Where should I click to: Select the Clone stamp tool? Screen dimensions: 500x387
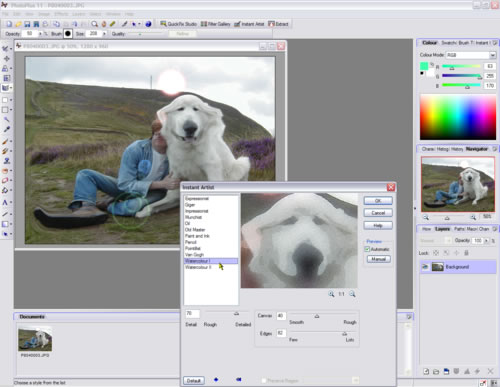click(6, 161)
